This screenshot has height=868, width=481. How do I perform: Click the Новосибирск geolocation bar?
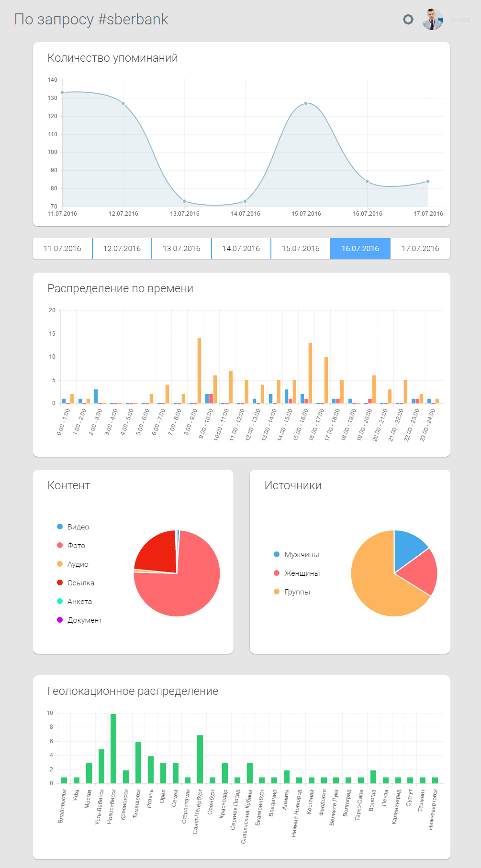pos(113,748)
